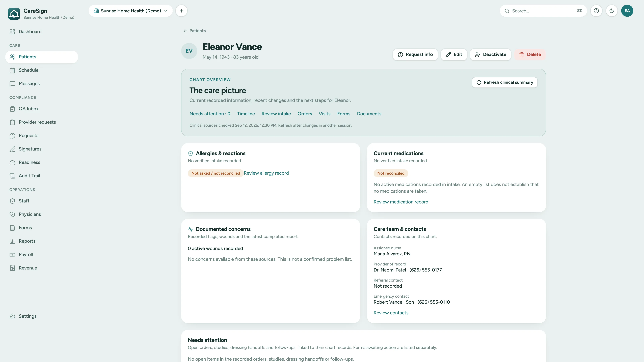
Task: Select the Patients people icon in sidebar
Action: (x=12, y=57)
